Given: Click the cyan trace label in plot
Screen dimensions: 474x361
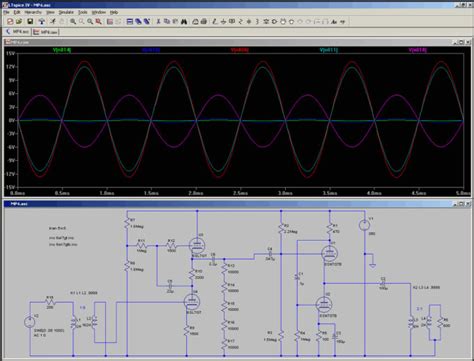Looking at the screenshot, I should coord(329,50).
